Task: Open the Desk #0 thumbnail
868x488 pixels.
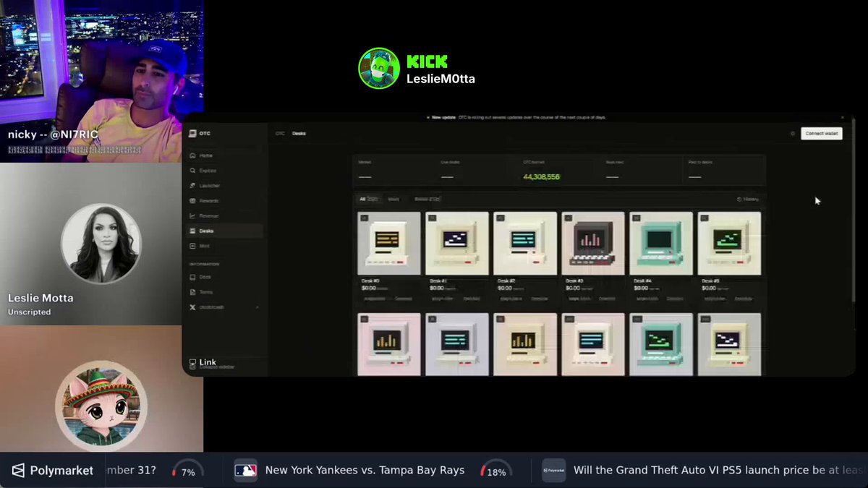Action: point(389,243)
